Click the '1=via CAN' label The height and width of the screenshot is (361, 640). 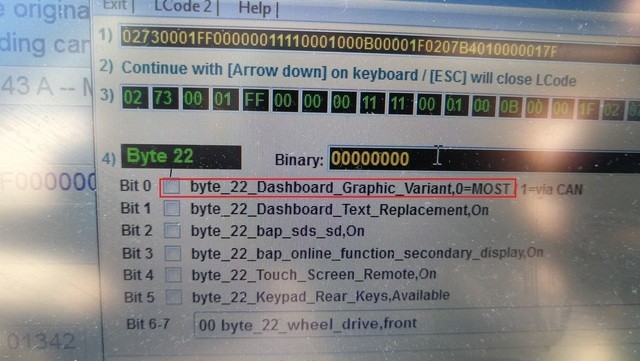(551, 190)
